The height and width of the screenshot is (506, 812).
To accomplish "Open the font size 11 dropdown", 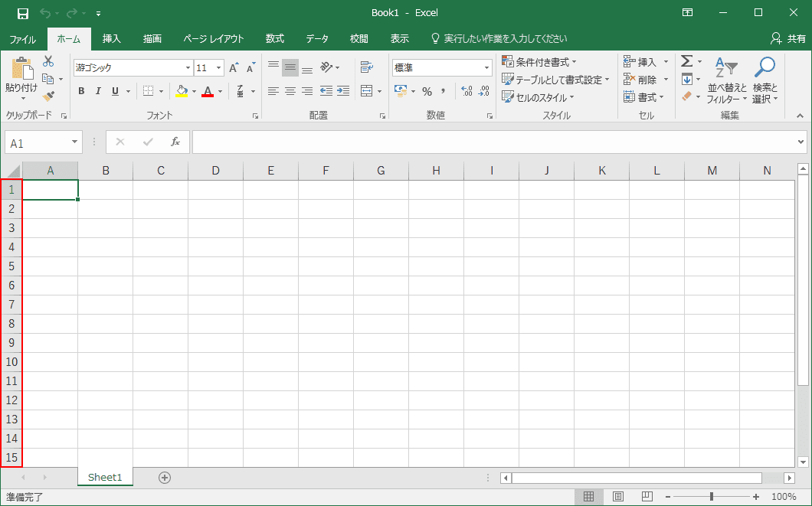I will (219, 68).
